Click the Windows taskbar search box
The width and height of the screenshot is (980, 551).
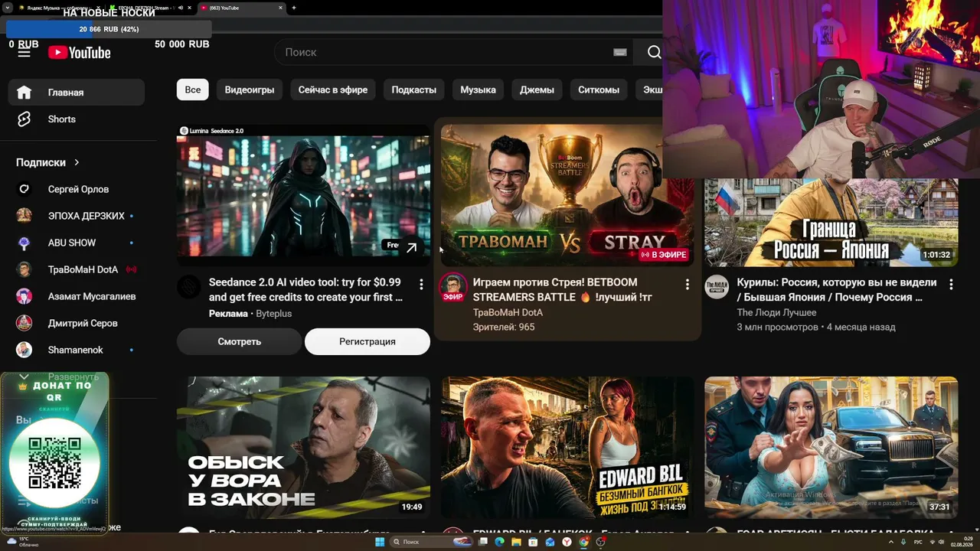[x=430, y=542]
